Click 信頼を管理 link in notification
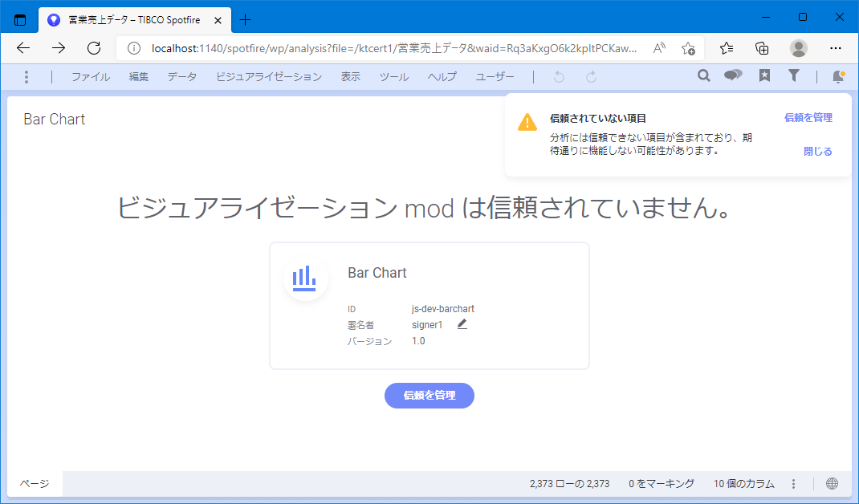This screenshot has width=859, height=504. point(808,118)
